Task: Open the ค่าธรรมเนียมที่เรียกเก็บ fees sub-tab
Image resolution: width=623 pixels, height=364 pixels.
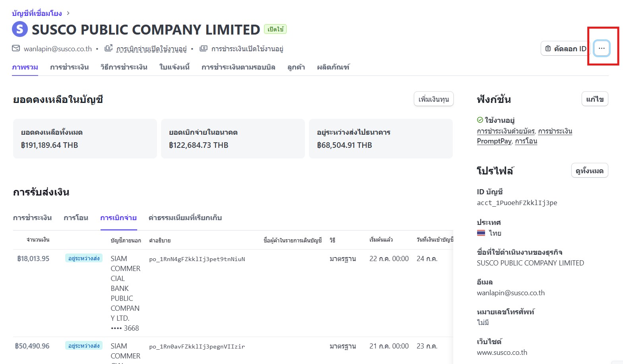Action: [185, 218]
